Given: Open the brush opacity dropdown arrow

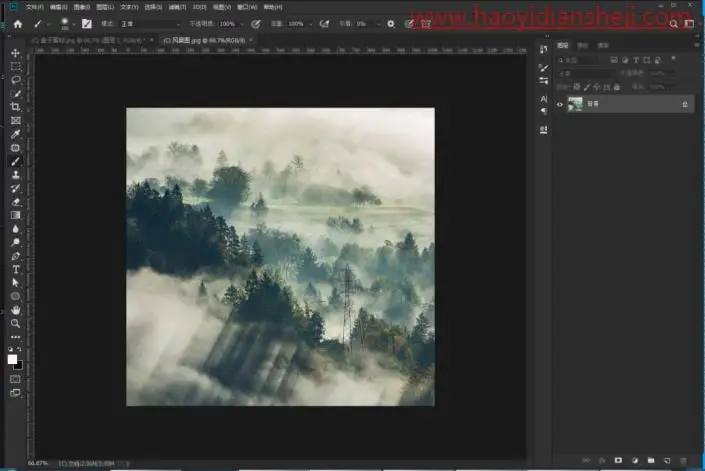Looking at the screenshot, I should [242, 24].
